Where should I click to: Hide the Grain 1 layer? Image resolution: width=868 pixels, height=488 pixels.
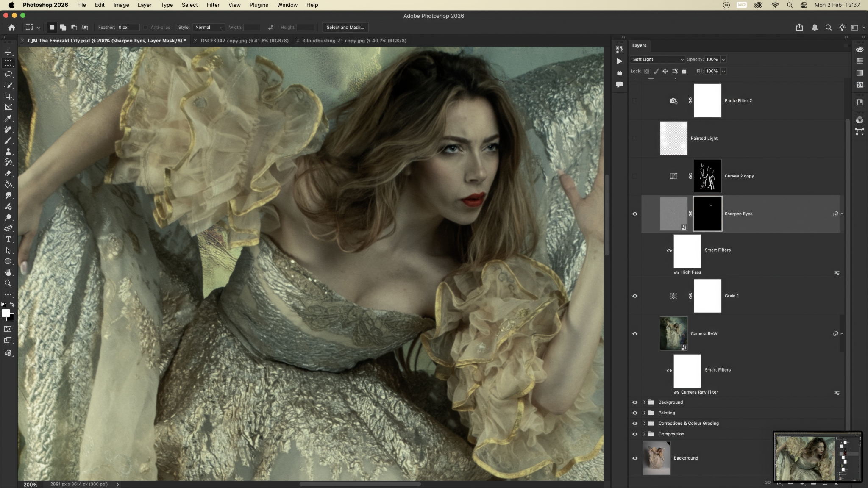coord(635,296)
